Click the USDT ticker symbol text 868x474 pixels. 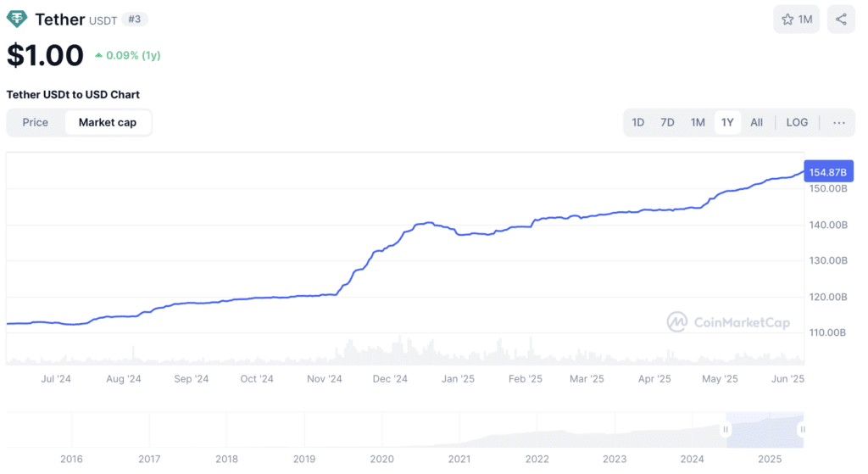coord(103,21)
